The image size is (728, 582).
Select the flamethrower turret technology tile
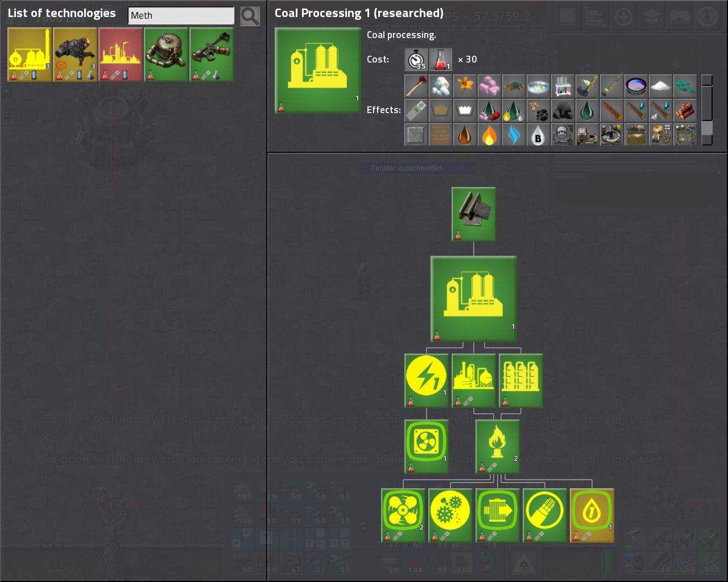pos(75,55)
